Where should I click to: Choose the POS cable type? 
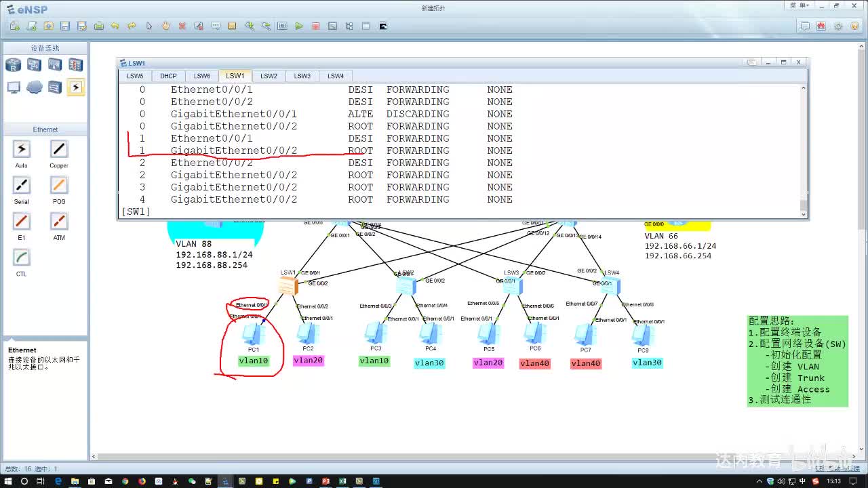[x=59, y=185]
